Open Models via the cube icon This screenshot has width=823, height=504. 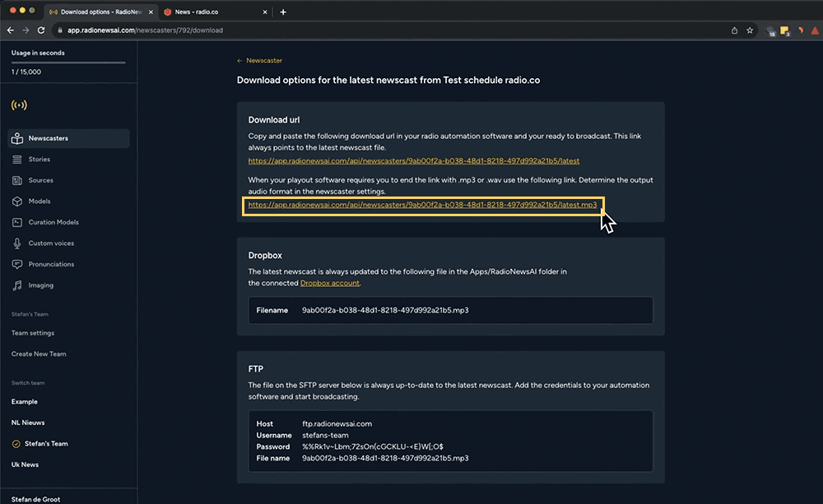pyautogui.click(x=16, y=201)
